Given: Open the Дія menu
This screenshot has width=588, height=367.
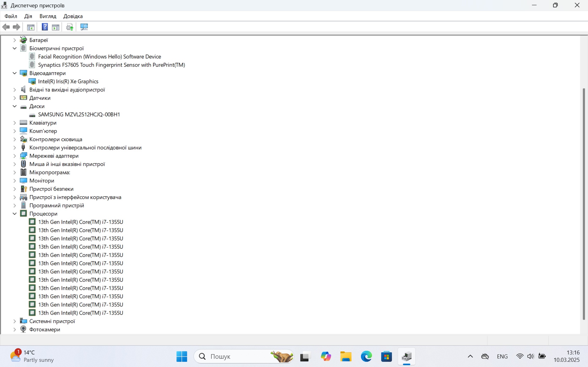Looking at the screenshot, I should click(x=28, y=16).
